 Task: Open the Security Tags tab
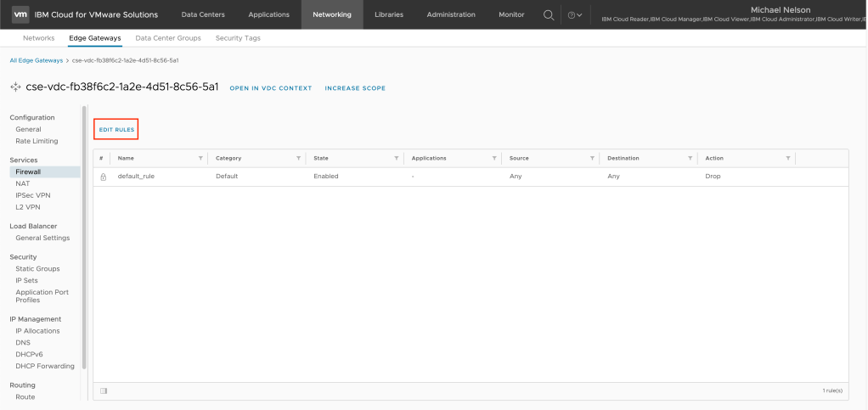click(x=238, y=38)
